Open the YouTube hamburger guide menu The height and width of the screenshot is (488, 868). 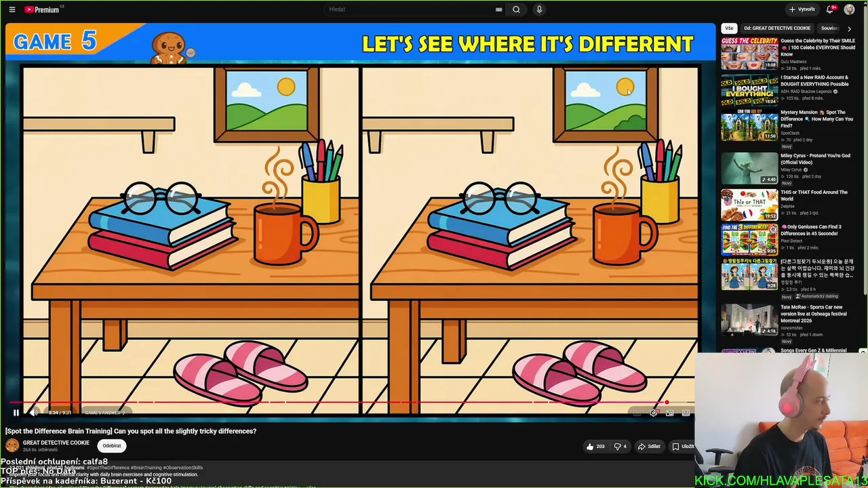(12, 9)
